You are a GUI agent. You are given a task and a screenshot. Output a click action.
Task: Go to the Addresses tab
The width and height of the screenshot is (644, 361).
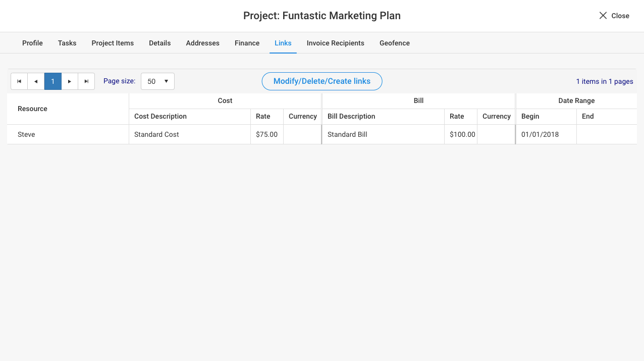coord(203,43)
